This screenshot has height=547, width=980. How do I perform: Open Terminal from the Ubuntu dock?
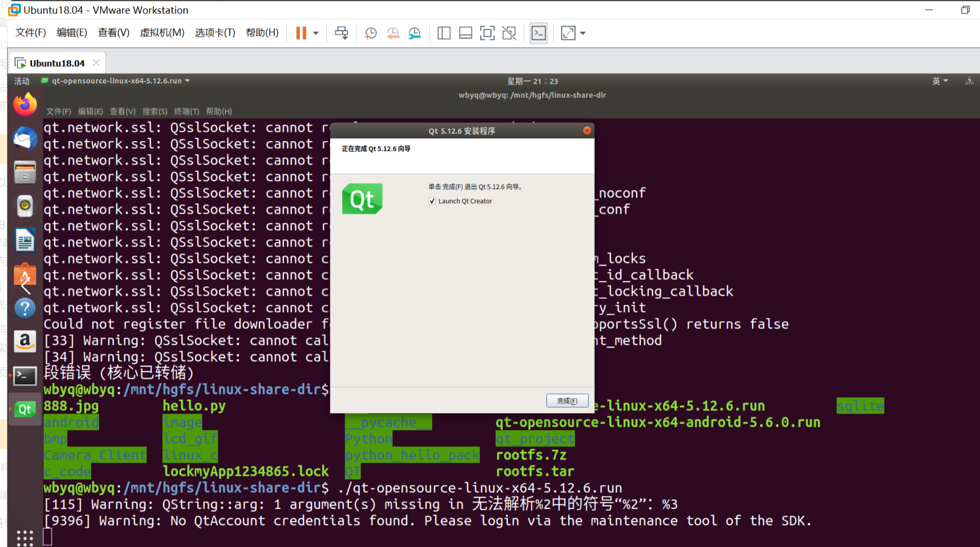(25, 376)
